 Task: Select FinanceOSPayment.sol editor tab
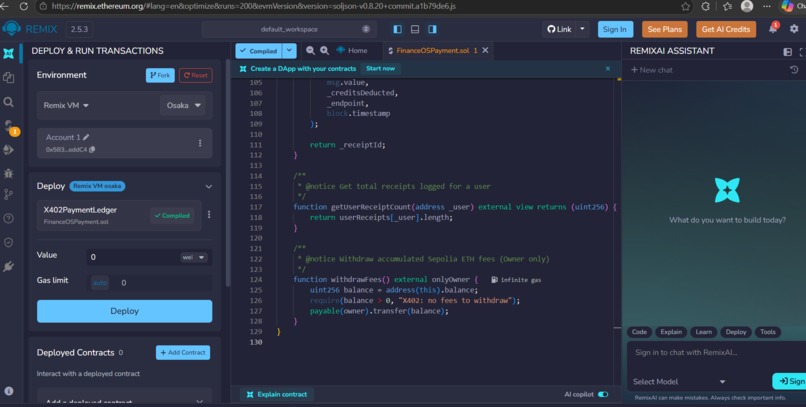click(432, 50)
